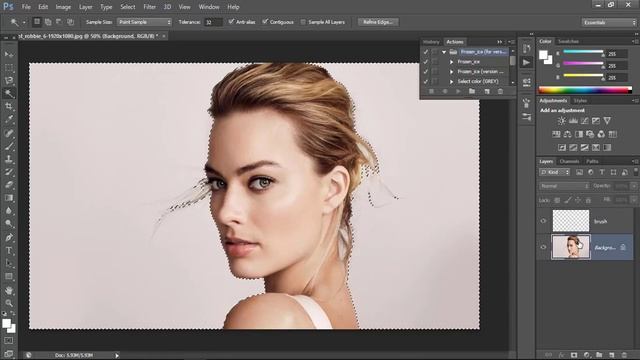Click the color spectrum ramp

[585, 90]
